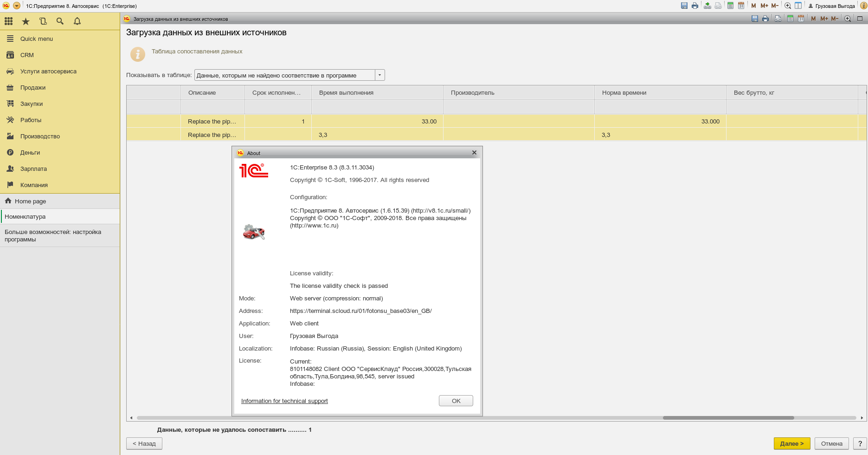Image resolution: width=868 pixels, height=455 pixels.
Task: Click the About info icon at top right
Action: pyautogui.click(x=863, y=6)
